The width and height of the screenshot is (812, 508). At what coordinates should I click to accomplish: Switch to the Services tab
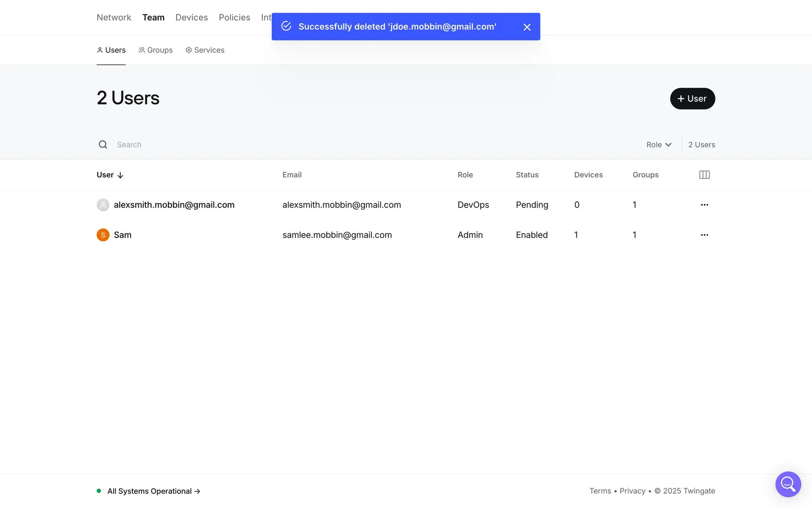point(205,50)
